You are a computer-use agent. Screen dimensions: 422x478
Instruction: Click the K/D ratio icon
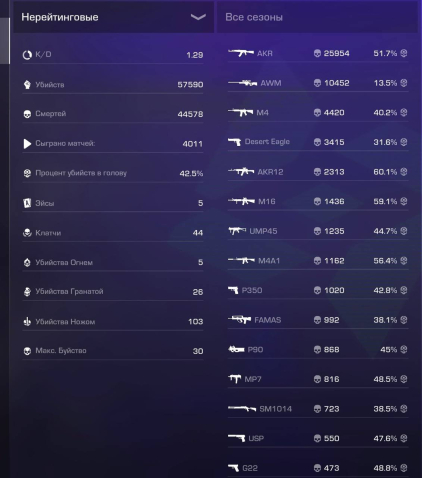click(x=27, y=55)
